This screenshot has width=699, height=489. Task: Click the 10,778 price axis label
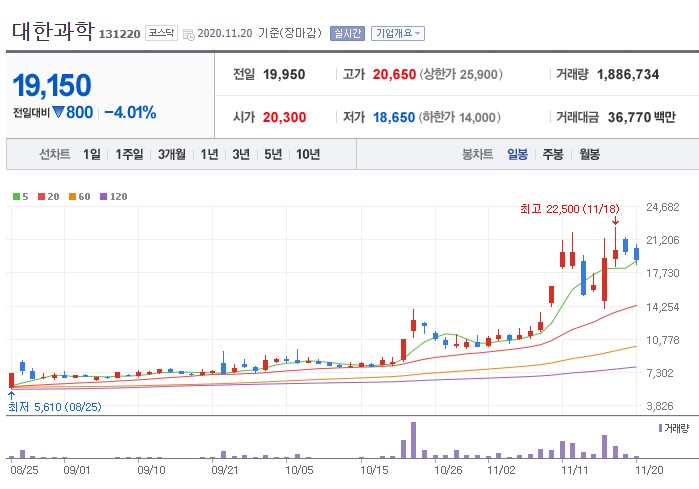pyautogui.click(x=663, y=340)
